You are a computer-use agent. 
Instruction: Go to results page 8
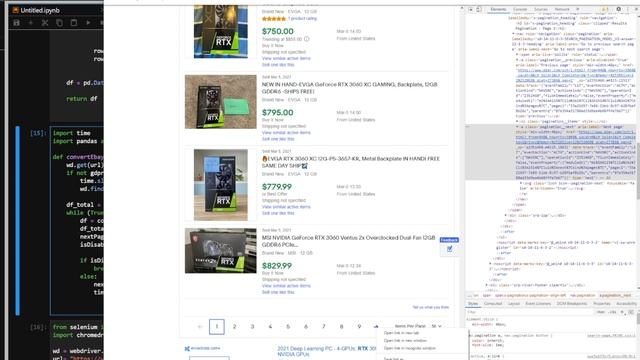pos(342,327)
